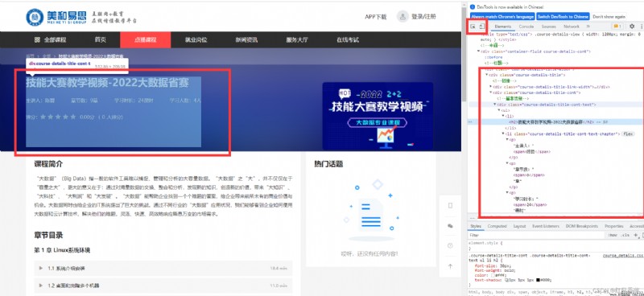Image resolution: width=644 pixels, height=296 pixels.
Task: Open the Network tab
Action: (572, 27)
